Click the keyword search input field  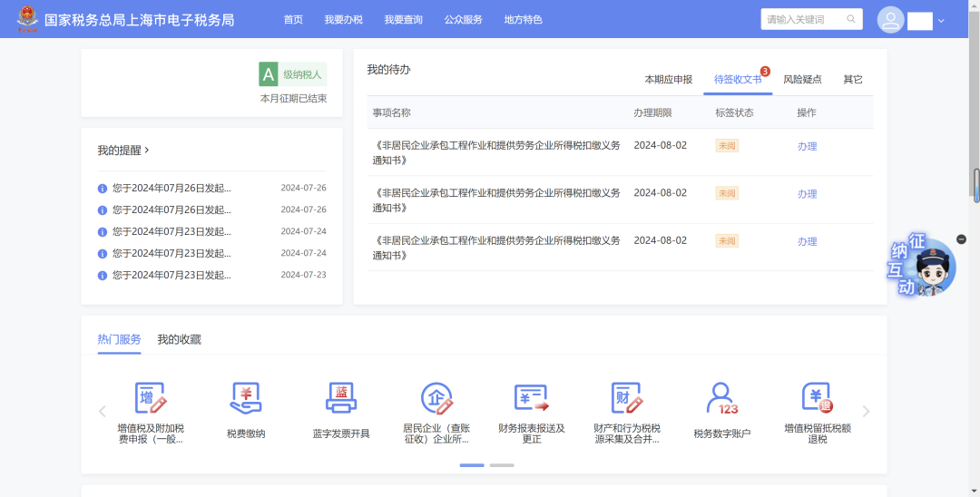(x=804, y=20)
